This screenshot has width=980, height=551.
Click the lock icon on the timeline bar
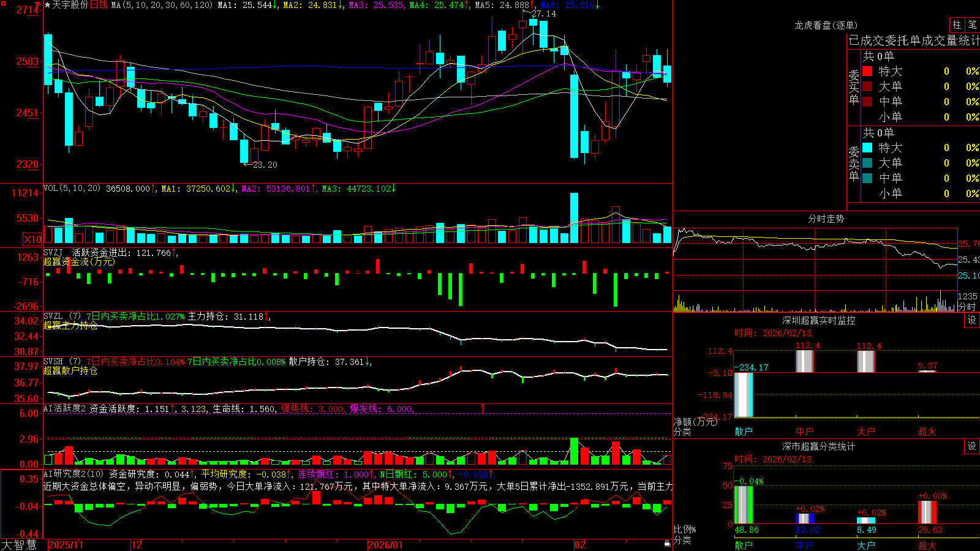(x=668, y=544)
